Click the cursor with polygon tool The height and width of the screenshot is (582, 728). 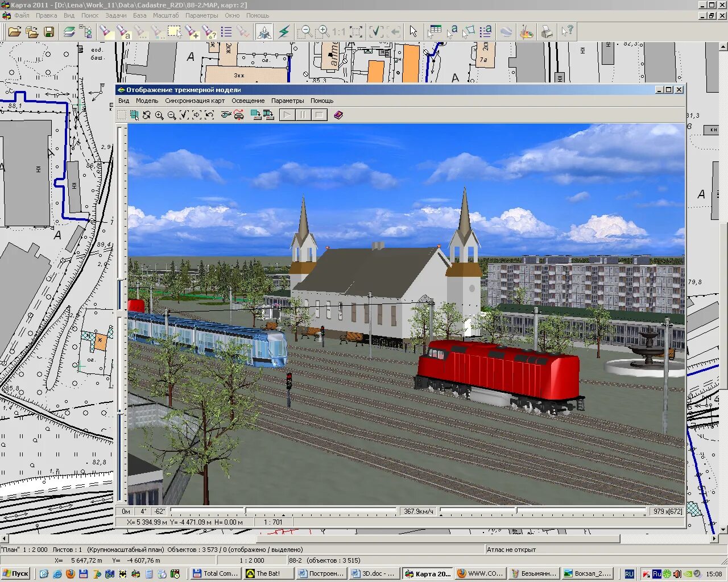coord(469,32)
